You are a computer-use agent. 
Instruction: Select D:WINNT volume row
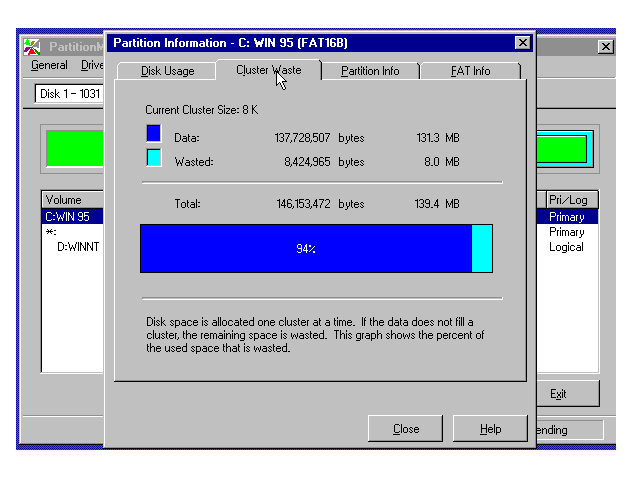78,247
